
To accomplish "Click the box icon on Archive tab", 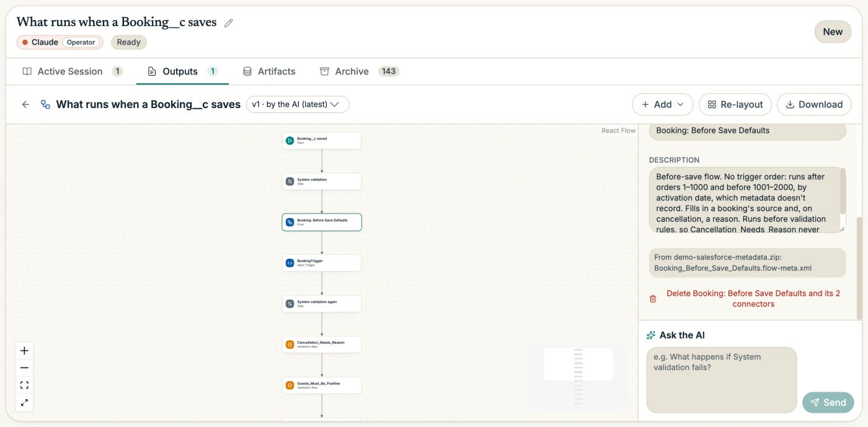I will click(x=324, y=71).
